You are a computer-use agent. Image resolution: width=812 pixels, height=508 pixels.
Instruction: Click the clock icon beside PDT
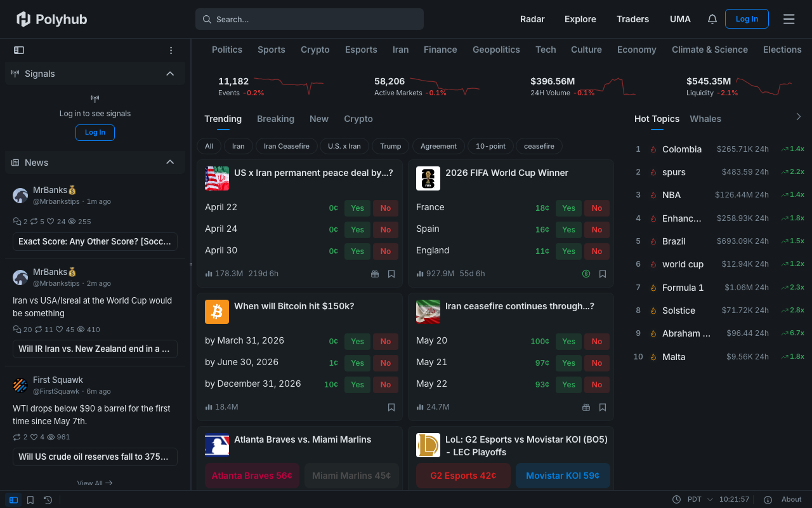click(x=677, y=500)
